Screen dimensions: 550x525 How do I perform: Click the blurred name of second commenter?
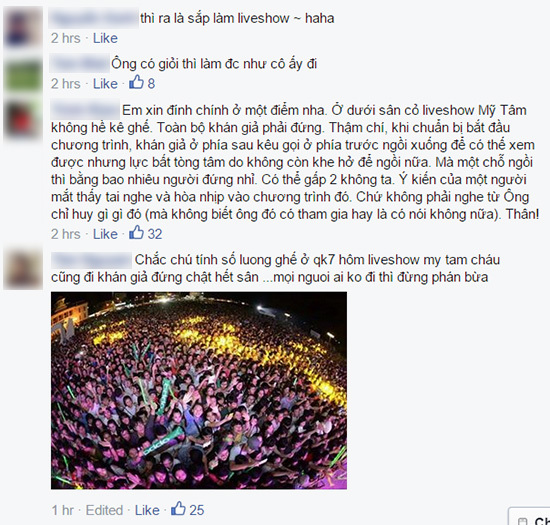(x=80, y=64)
